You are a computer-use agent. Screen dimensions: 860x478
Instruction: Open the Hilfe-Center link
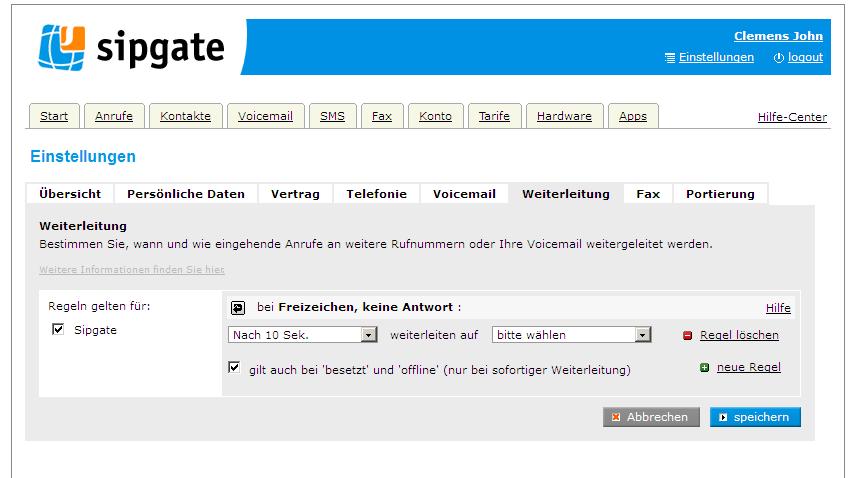click(792, 117)
